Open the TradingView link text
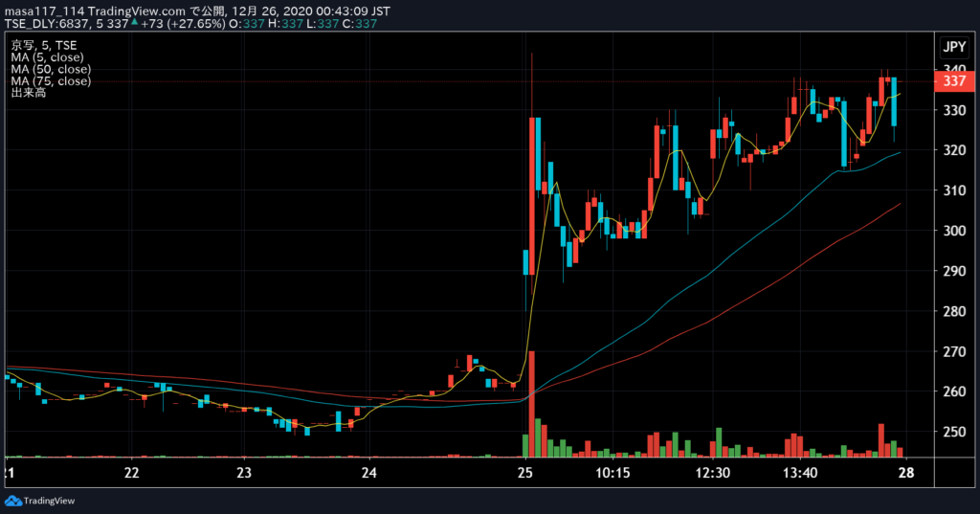Viewport: 980px width, 514px height. tap(49, 501)
